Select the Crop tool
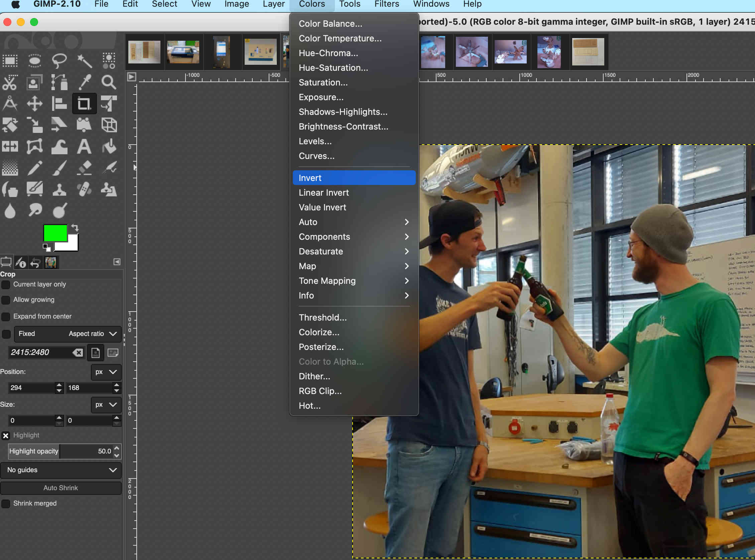The height and width of the screenshot is (560, 755). click(x=84, y=104)
